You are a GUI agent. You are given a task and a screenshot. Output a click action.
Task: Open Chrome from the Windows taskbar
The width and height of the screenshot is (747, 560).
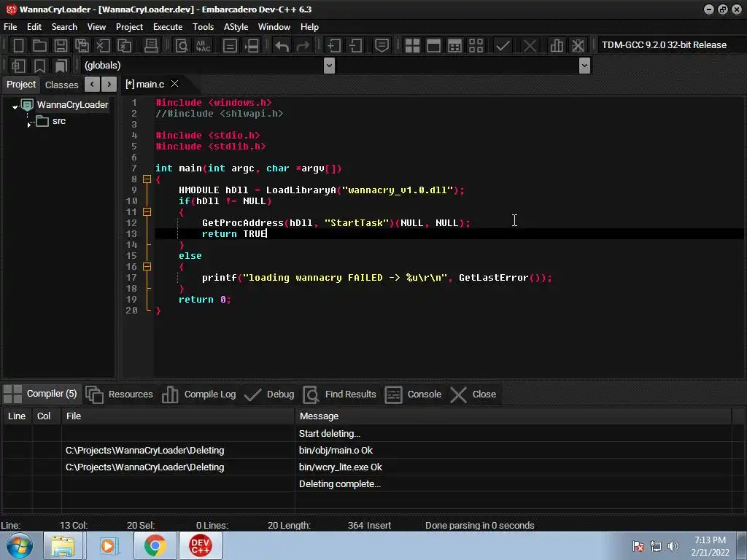tap(155, 545)
